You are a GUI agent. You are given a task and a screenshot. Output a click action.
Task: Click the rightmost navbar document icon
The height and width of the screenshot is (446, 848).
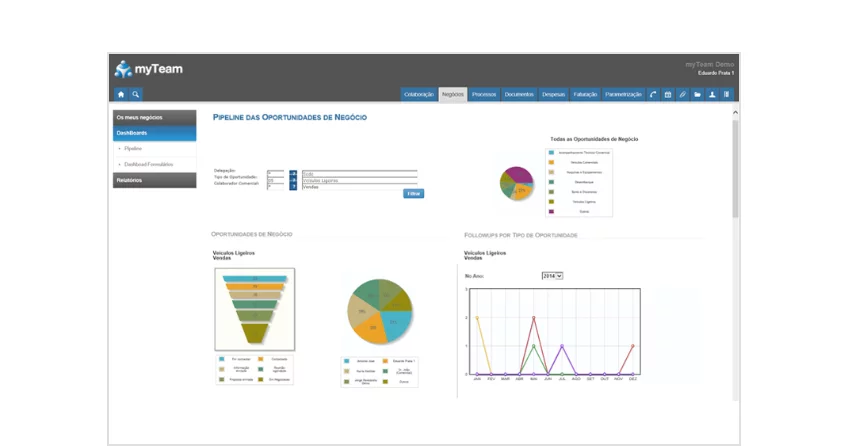(x=727, y=94)
